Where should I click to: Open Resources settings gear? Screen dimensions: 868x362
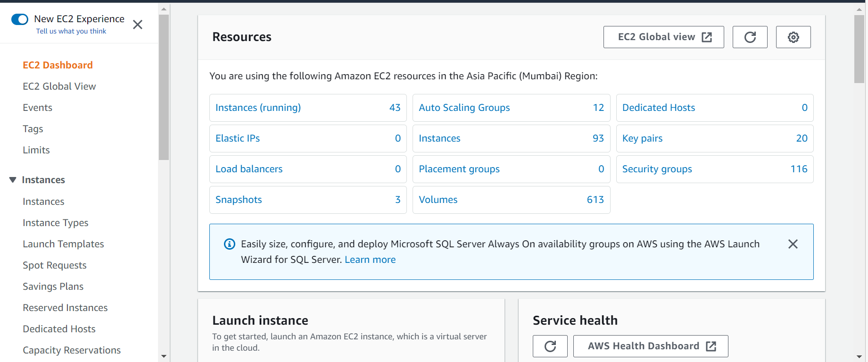(x=793, y=37)
